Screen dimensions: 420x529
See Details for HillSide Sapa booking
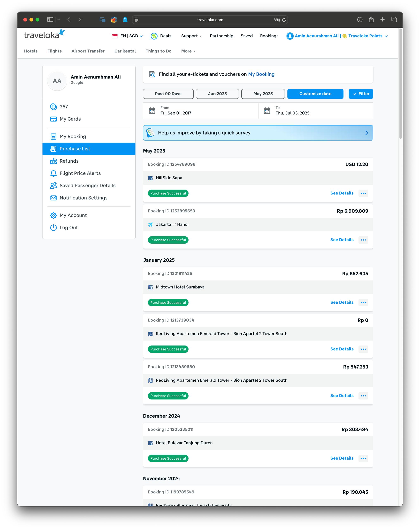(x=342, y=193)
